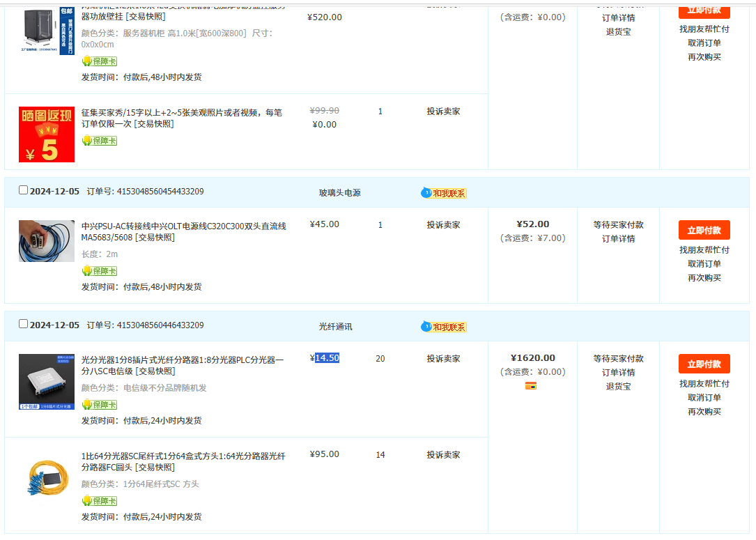Click 取消订单 for the ¥52.00 order

coord(704,264)
